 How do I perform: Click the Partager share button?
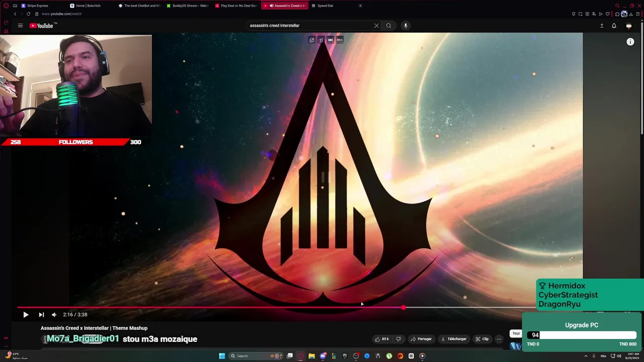[x=421, y=339]
